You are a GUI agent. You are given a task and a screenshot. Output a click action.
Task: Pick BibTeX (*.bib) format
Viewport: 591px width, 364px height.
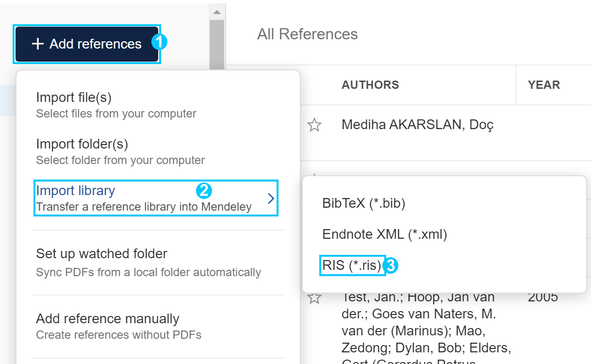(363, 203)
